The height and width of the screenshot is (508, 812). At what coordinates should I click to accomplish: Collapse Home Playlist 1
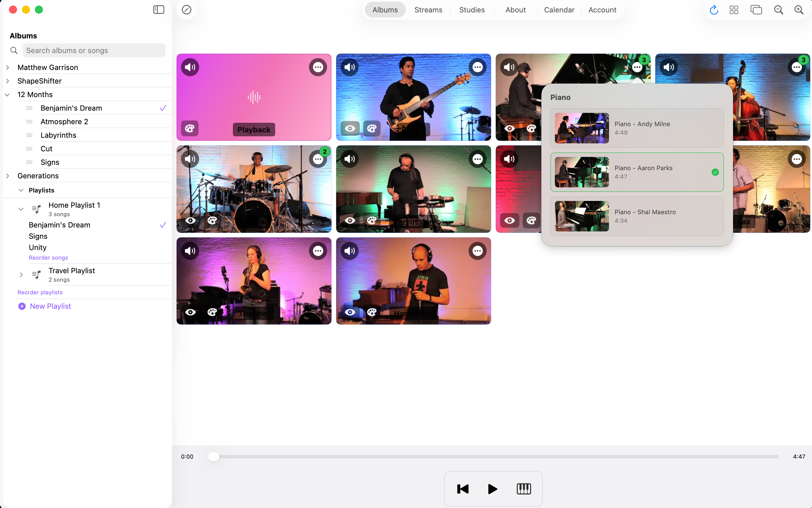pos(21,209)
